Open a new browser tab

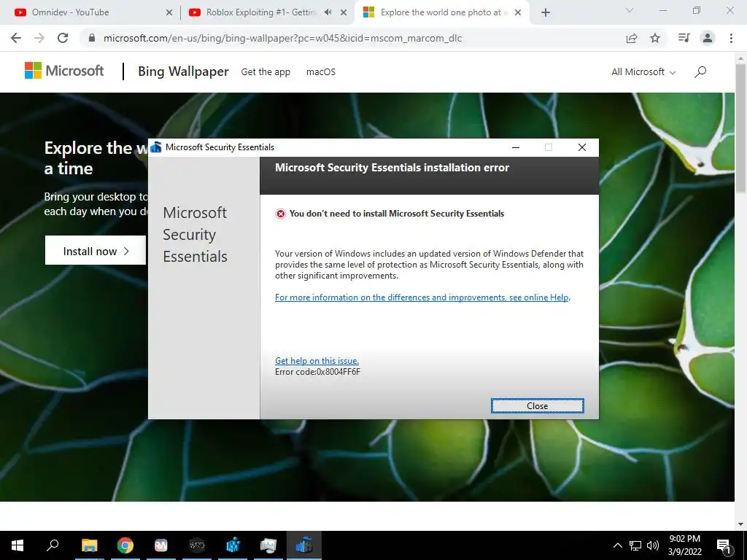coord(546,12)
